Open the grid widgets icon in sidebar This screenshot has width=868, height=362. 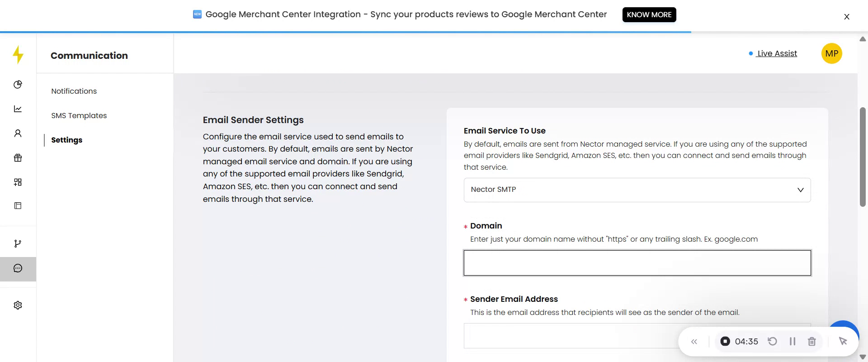pos(18,182)
